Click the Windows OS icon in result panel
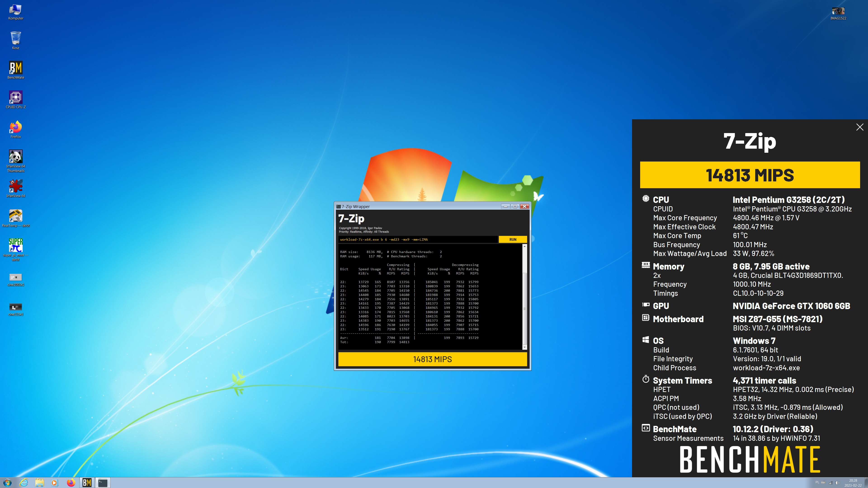The image size is (868, 488). click(645, 340)
